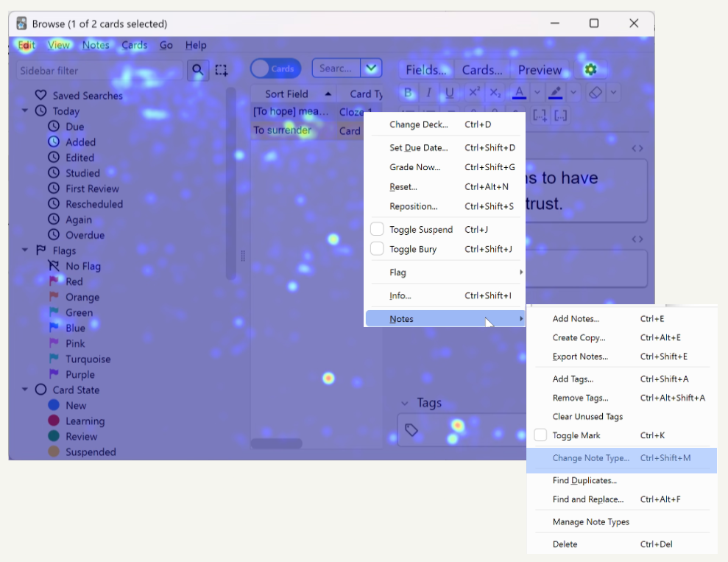The image size is (728, 562).
Task: Click the eraser remove-formatting icon
Action: coord(596,93)
